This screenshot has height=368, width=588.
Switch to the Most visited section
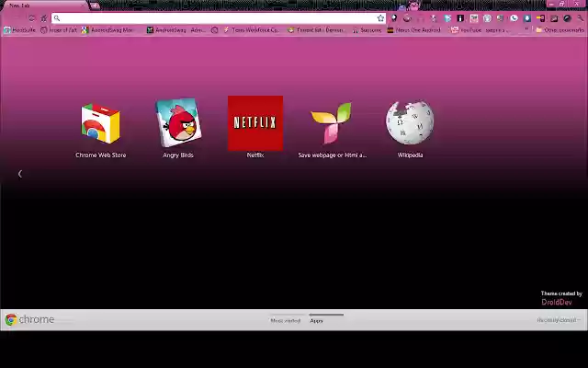(x=286, y=321)
